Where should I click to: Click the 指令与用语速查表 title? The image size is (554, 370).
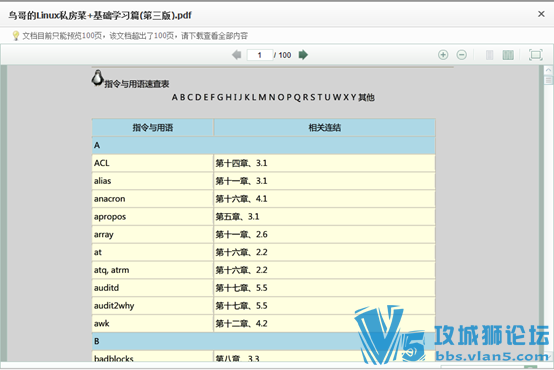[x=137, y=84]
